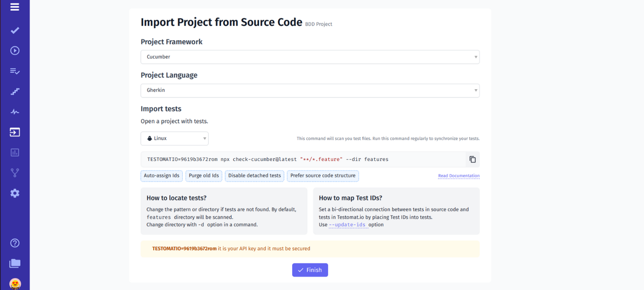Open the Project Framework Cucumber dropdown

click(309, 57)
